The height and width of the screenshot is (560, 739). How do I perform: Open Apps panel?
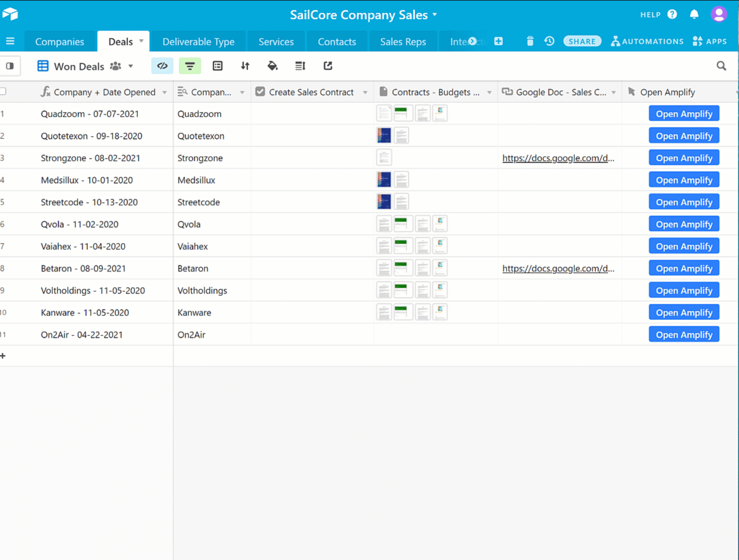pyautogui.click(x=710, y=41)
